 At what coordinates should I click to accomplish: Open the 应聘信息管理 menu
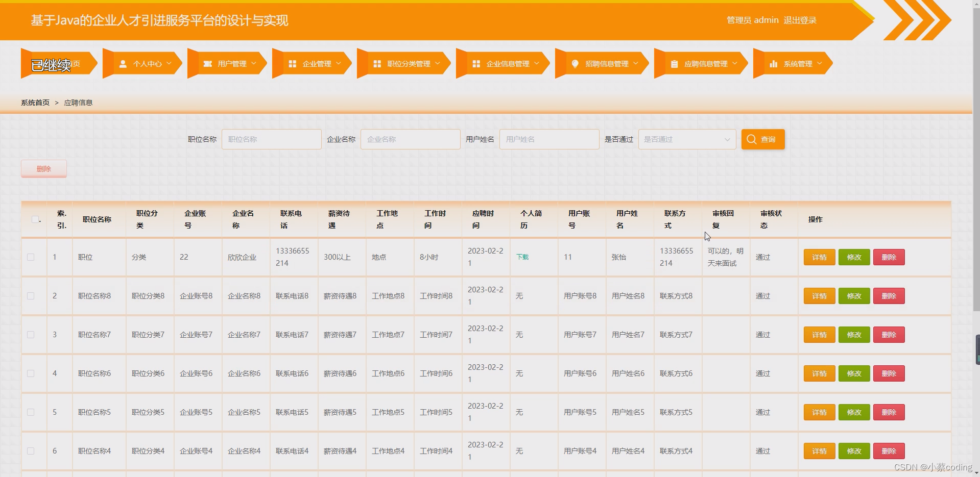pos(702,64)
